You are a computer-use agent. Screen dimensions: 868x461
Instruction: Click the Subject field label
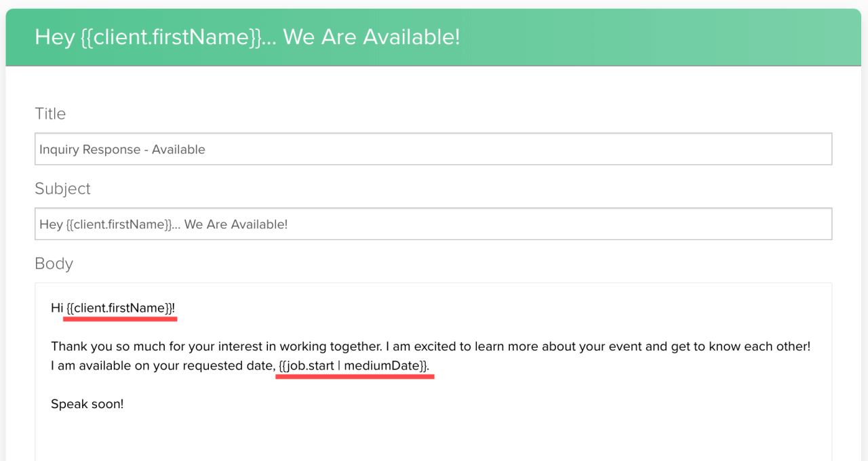click(62, 188)
